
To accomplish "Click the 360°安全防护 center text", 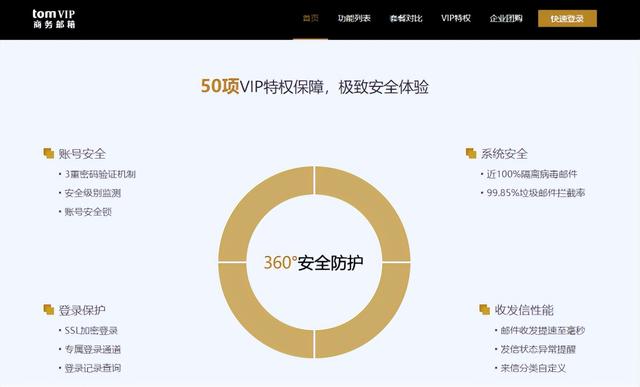I will pos(313,262).
